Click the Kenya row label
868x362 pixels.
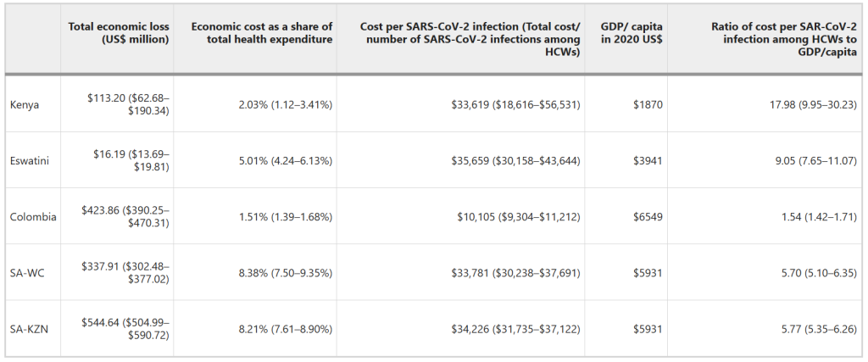tap(24, 105)
